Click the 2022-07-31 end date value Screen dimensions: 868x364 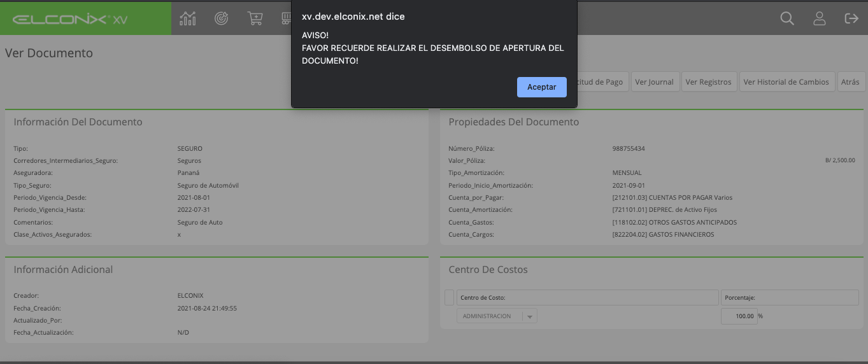[x=195, y=209]
